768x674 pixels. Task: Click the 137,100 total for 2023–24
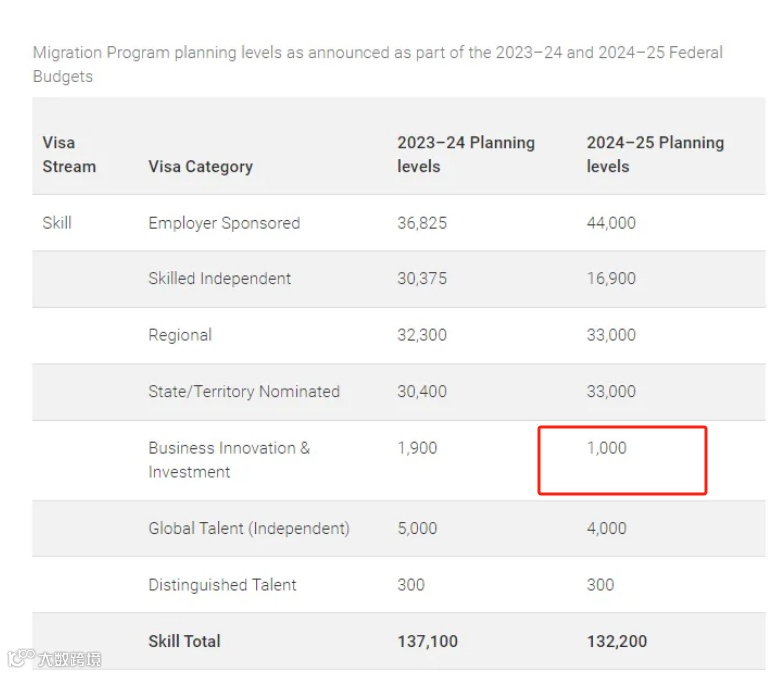coord(427,641)
